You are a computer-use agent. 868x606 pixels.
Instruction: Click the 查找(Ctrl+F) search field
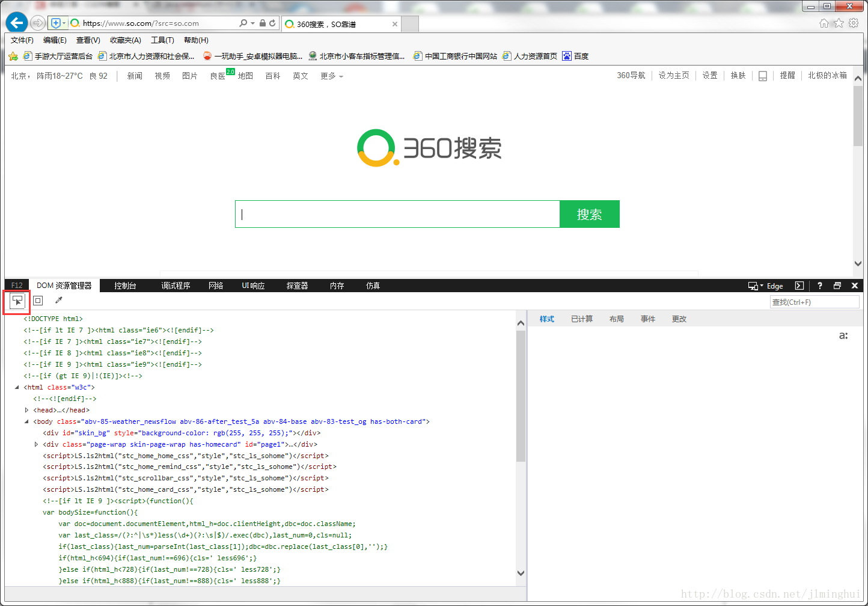pos(815,302)
